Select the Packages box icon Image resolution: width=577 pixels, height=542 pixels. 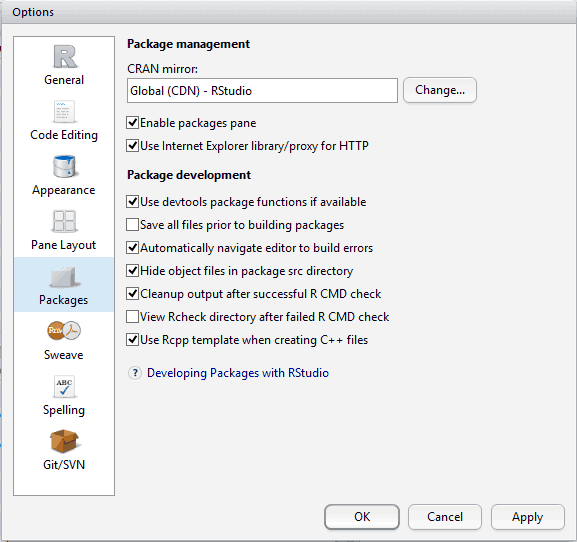click(x=64, y=277)
